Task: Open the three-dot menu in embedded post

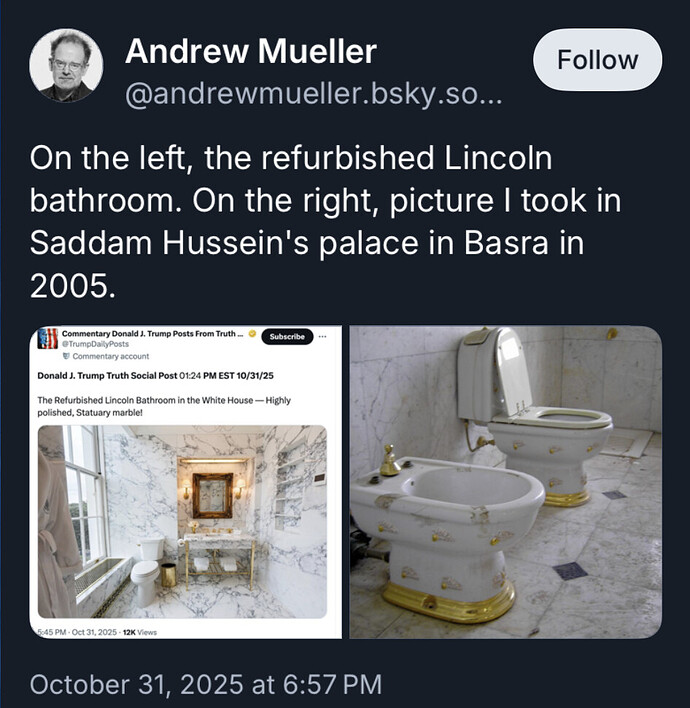Action: tap(322, 337)
